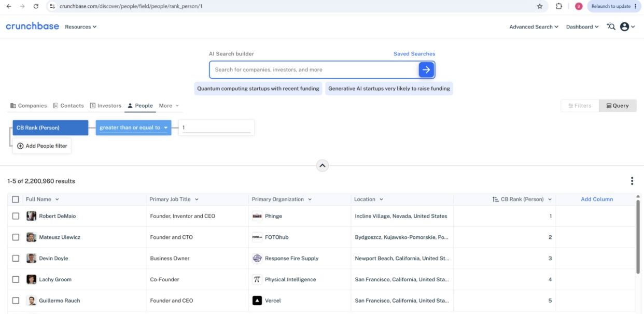
Task: Check the Robert DeMaio row checkbox
Action: (x=16, y=216)
